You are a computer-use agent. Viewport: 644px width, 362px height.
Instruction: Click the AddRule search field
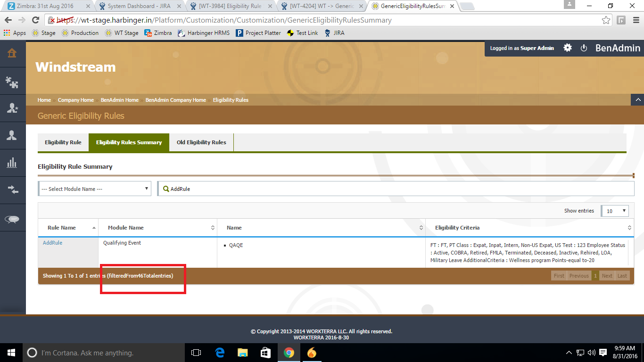click(396, 189)
